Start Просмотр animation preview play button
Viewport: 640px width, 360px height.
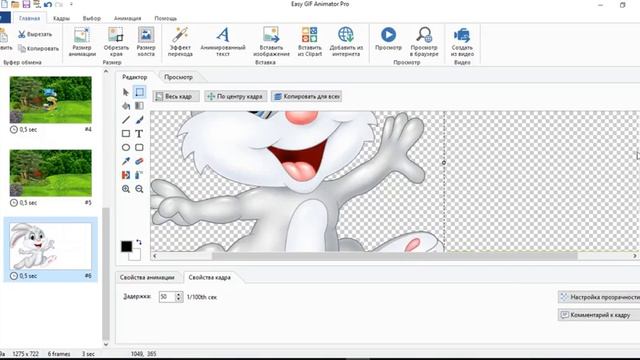point(388,39)
